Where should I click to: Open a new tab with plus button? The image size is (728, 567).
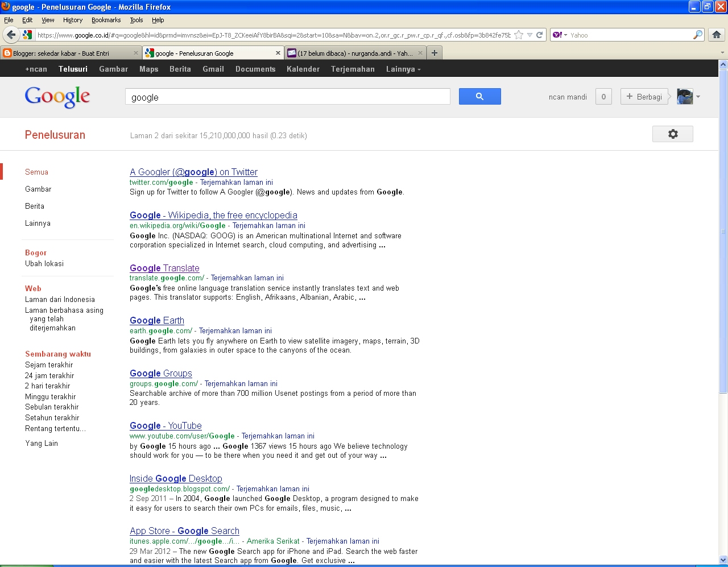pos(435,53)
